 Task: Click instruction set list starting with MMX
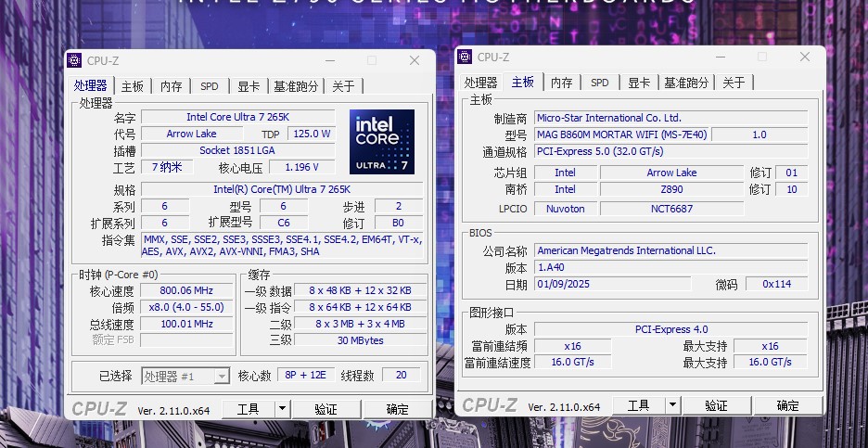282,245
